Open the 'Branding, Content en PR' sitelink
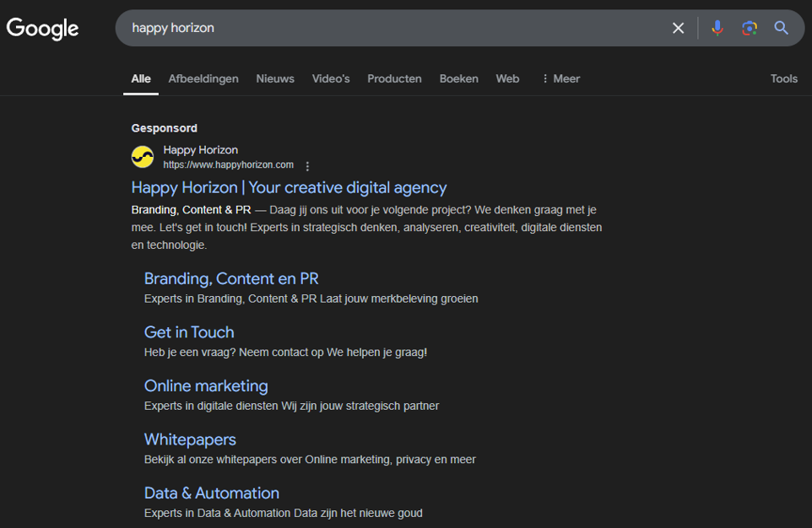The height and width of the screenshot is (528, 812). [x=231, y=278]
